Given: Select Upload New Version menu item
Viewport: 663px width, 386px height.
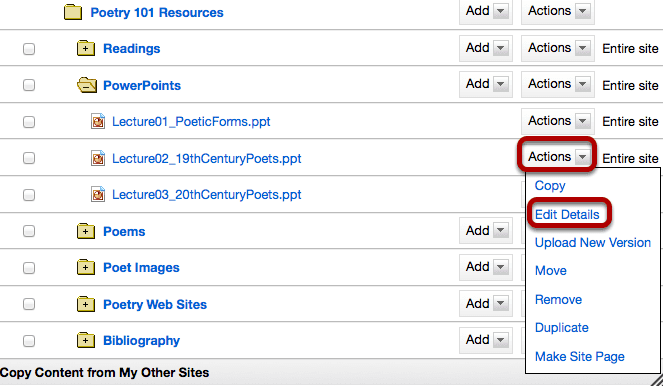Looking at the screenshot, I should [592, 243].
